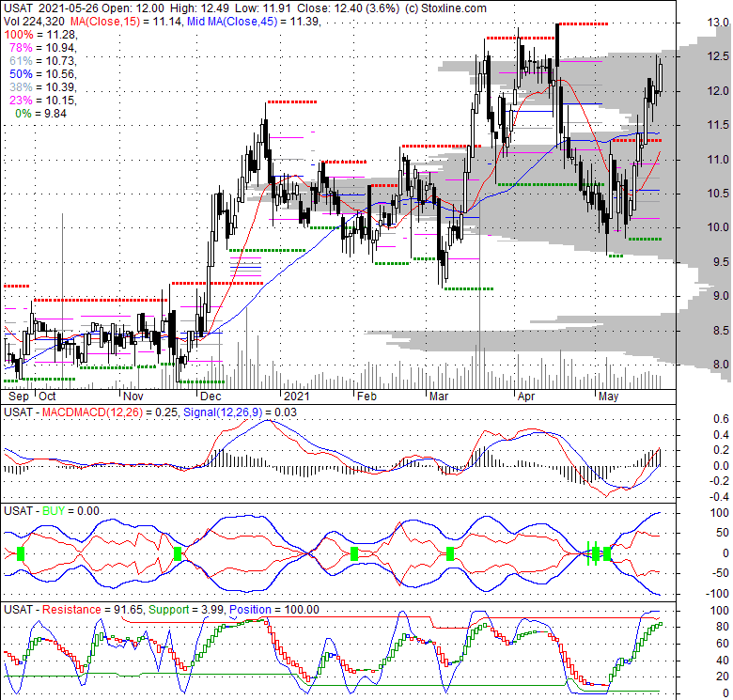Click the 12.0 price axis label
The height and width of the screenshot is (700, 733).
click(x=719, y=91)
